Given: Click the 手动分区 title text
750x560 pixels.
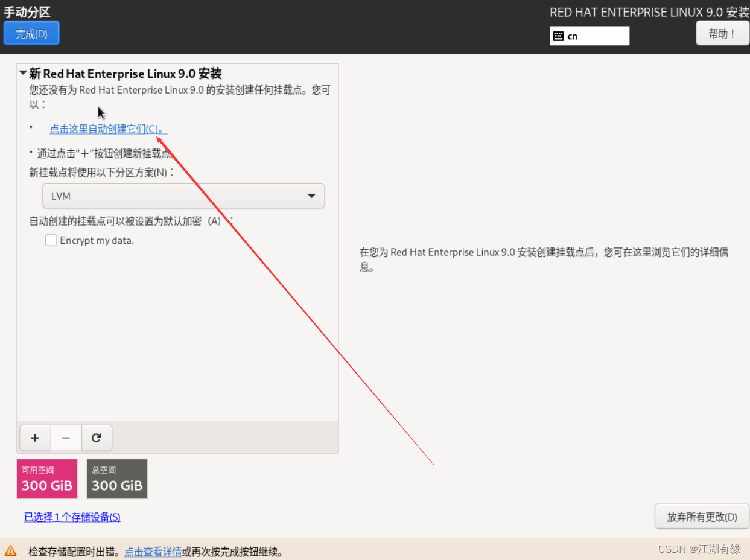Looking at the screenshot, I should 27,12.
